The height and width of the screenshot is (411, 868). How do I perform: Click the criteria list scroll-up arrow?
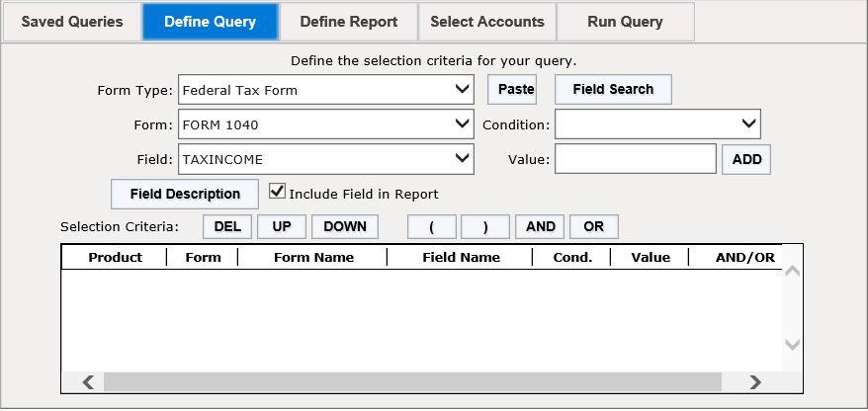click(x=793, y=272)
